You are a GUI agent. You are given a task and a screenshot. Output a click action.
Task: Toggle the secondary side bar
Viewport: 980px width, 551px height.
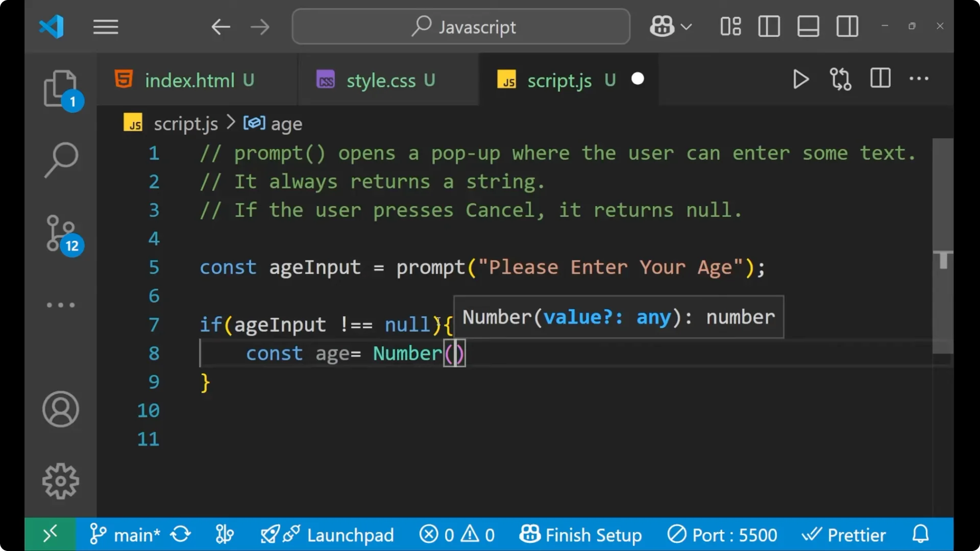[847, 26]
